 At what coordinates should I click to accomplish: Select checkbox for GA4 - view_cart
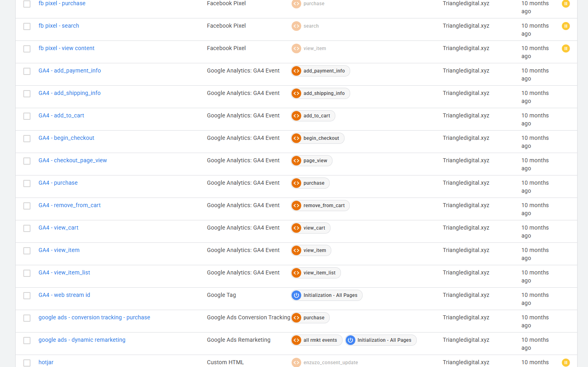click(x=27, y=228)
